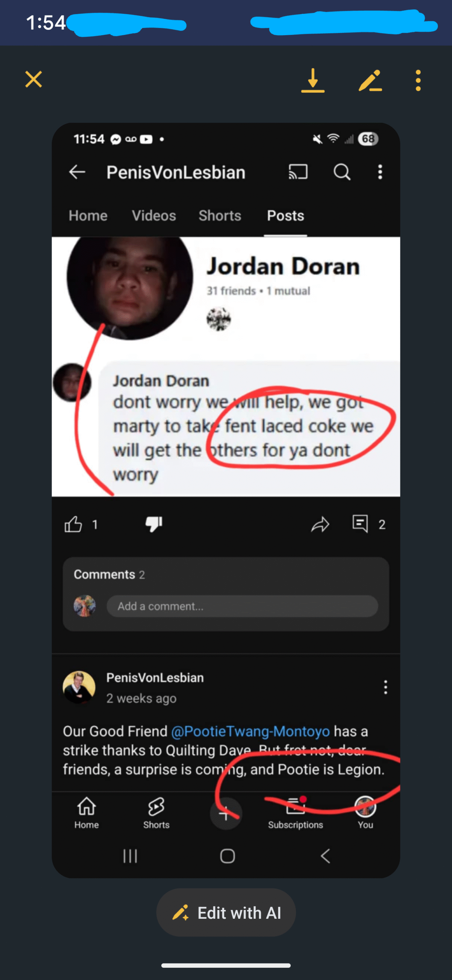Dislike the post with the thumbs-down

point(154,524)
